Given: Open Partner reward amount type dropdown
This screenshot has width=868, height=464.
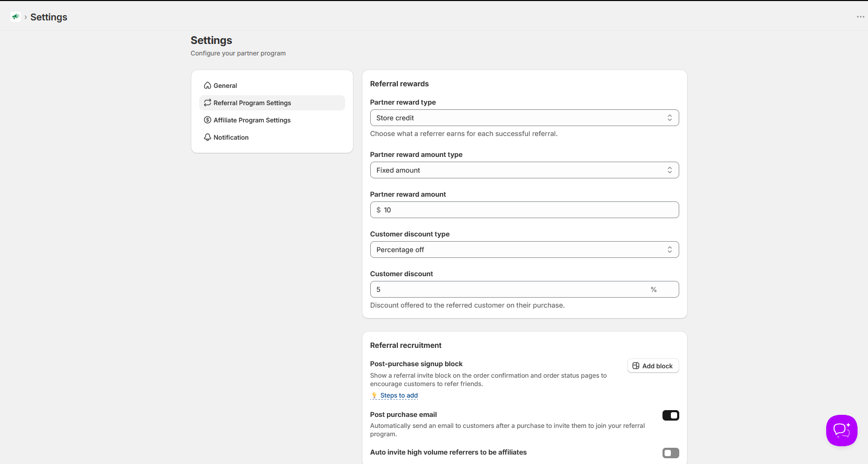Looking at the screenshot, I should coord(524,170).
